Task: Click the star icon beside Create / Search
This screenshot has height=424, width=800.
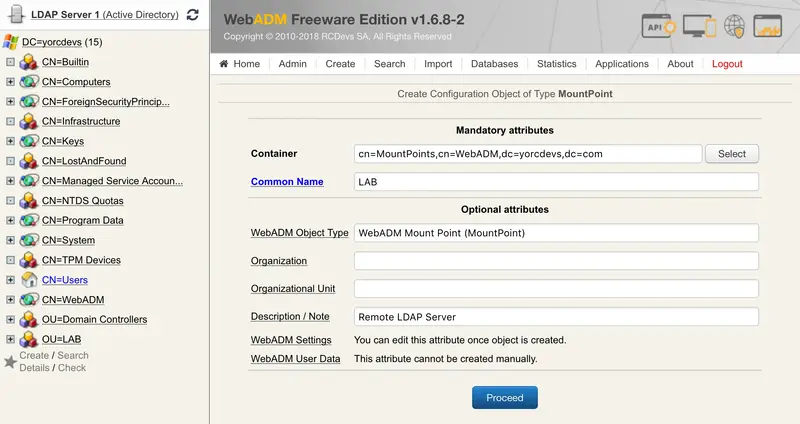Action: click(x=10, y=362)
